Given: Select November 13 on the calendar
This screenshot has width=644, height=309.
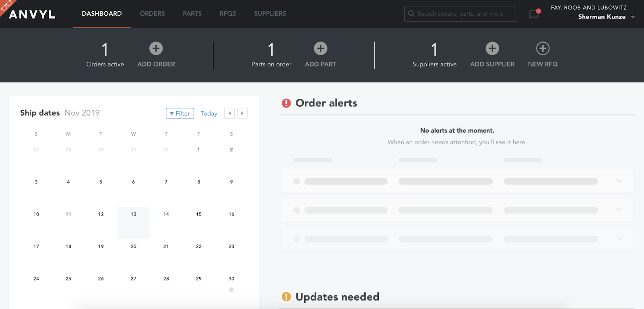Looking at the screenshot, I should [x=133, y=223].
